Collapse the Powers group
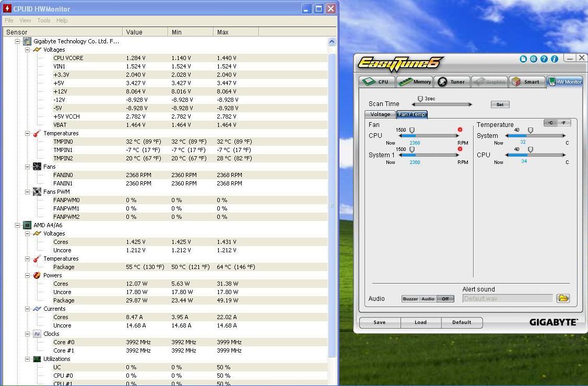The image size is (588, 386). [x=27, y=275]
